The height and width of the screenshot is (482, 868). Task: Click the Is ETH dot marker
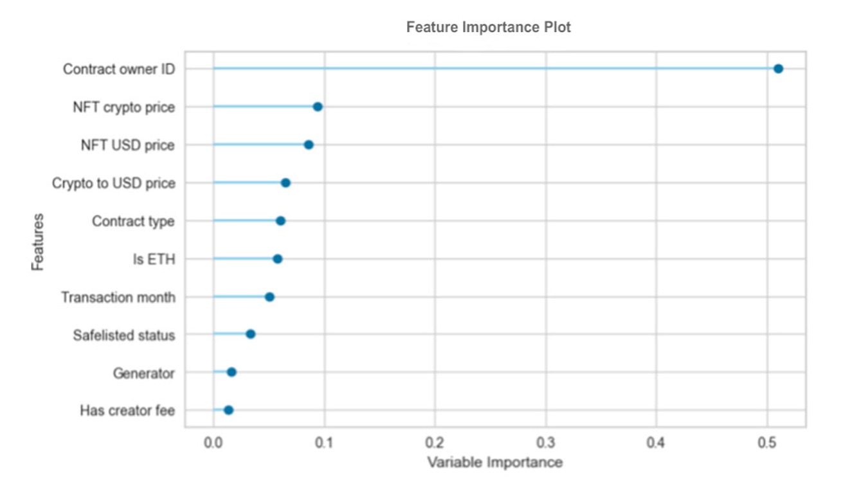click(x=277, y=259)
